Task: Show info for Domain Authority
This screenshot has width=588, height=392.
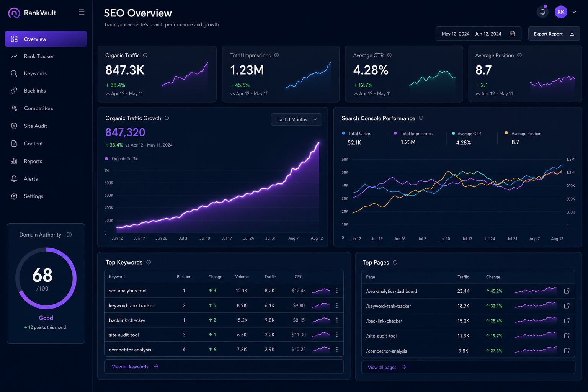Action: point(69,235)
